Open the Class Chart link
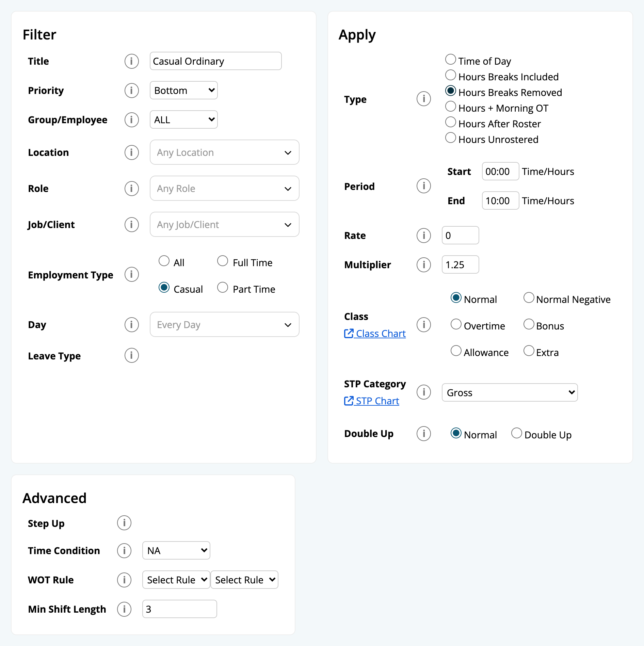The image size is (644, 646). pos(375,334)
